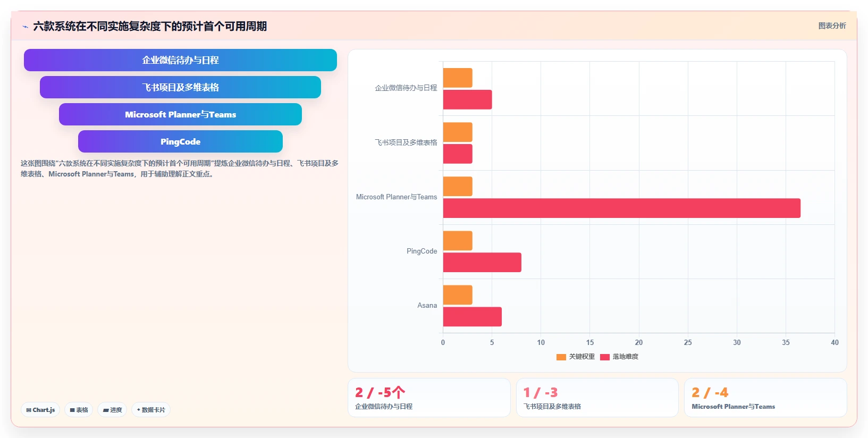The width and height of the screenshot is (868, 438).
Task: Click the red bar for 飞书项目及多维表格
Action: (458, 154)
